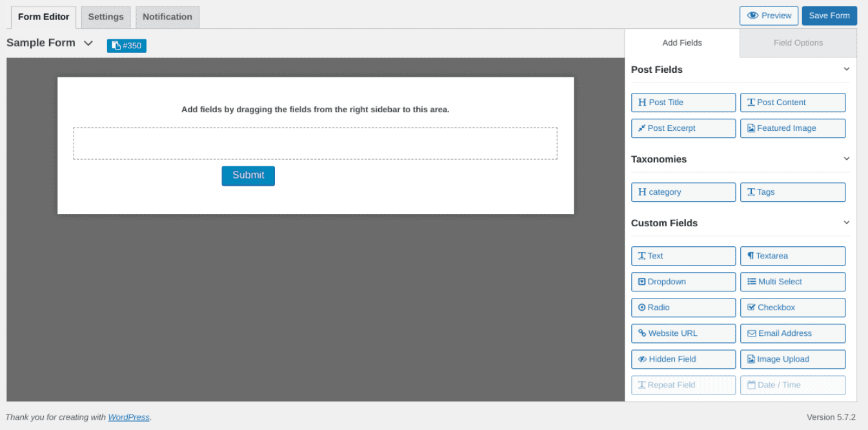This screenshot has width=868, height=430.
Task: Add an Image Upload field
Action: [792, 359]
